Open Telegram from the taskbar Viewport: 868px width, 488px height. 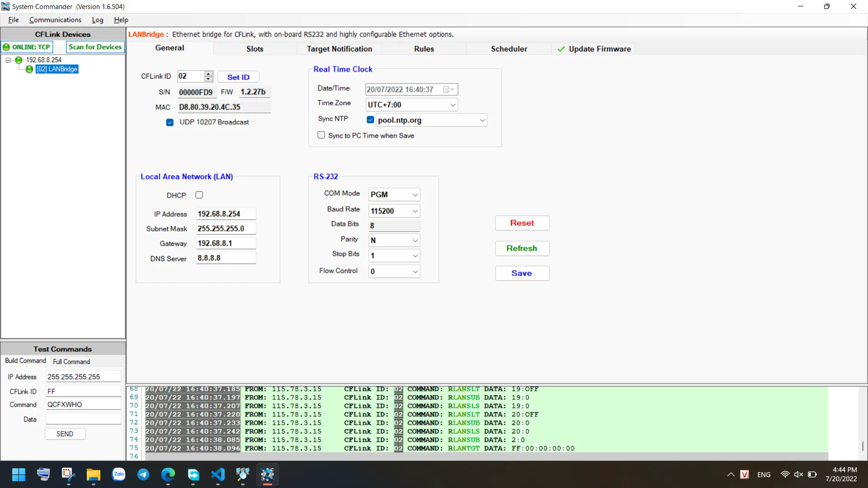click(x=143, y=474)
